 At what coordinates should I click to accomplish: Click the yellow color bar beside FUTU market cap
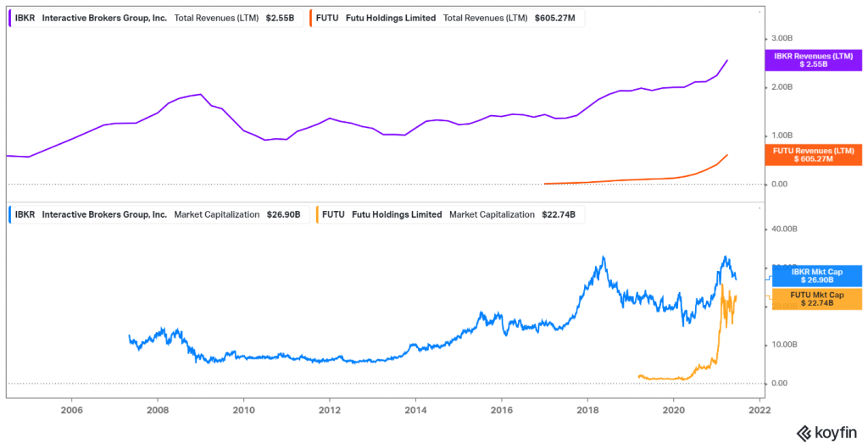coord(317,214)
